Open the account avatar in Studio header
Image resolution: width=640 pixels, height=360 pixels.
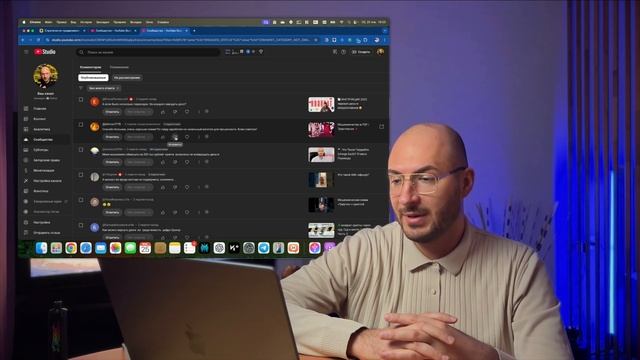[380, 52]
